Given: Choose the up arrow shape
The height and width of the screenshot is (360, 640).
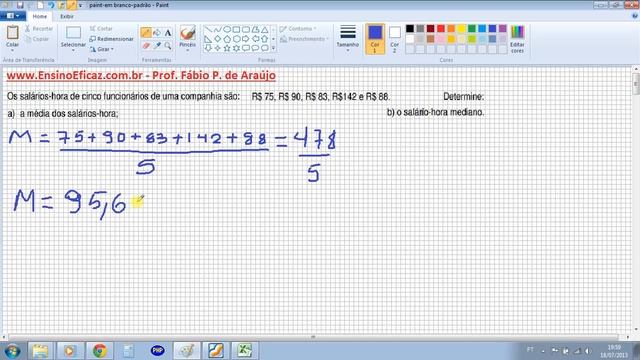Looking at the screenshot, I should pos(264,39).
